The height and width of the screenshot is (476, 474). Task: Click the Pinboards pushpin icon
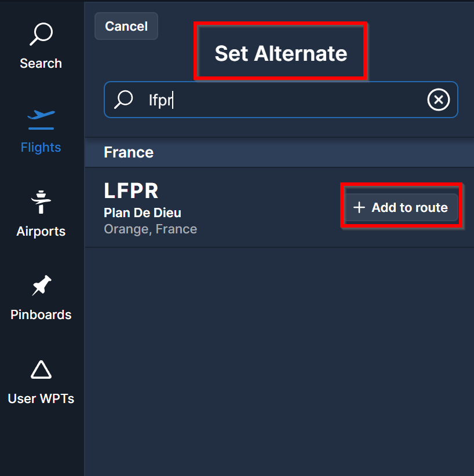(x=41, y=286)
